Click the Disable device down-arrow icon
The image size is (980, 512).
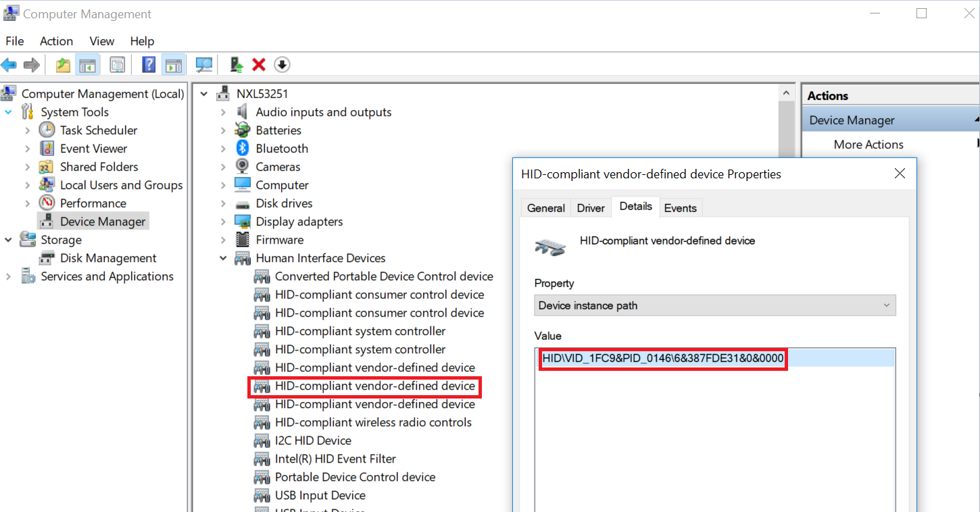tap(282, 64)
